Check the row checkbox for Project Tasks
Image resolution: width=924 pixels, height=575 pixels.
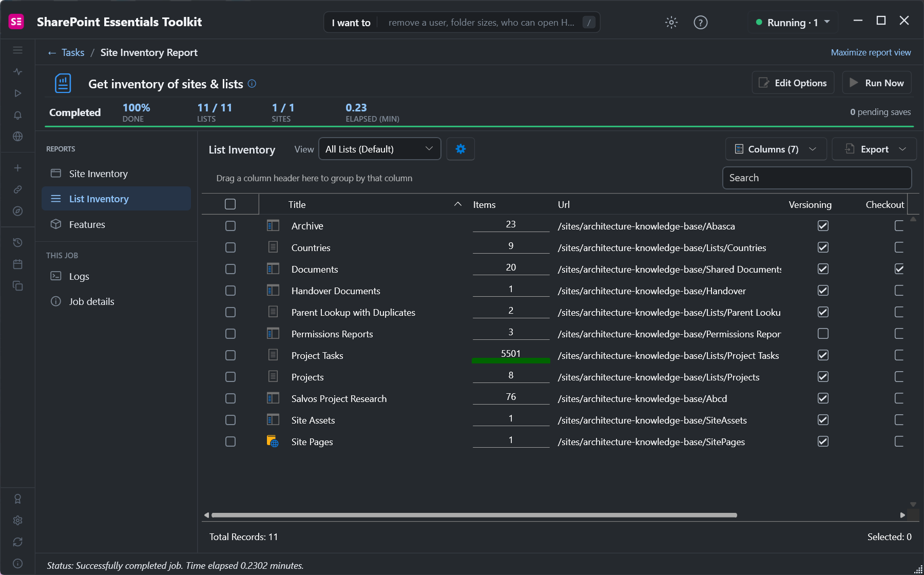pos(230,355)
